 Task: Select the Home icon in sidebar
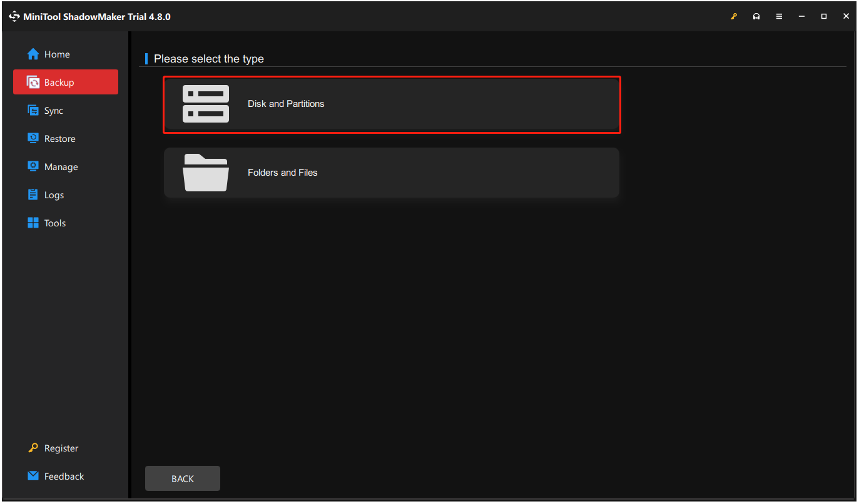33,54
